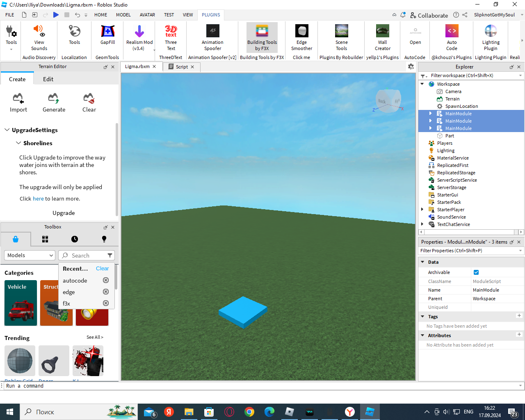Viewport: 525px width, 420px height.
Task: Collapse the Shorelines subsection
Action: coord(18,143)
